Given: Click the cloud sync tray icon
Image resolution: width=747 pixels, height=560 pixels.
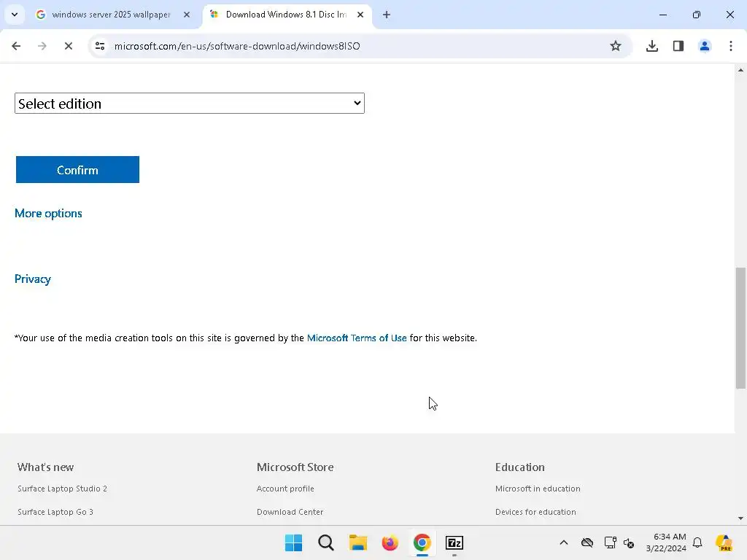Looking at the screenshot, I should (x=587, y=542).
